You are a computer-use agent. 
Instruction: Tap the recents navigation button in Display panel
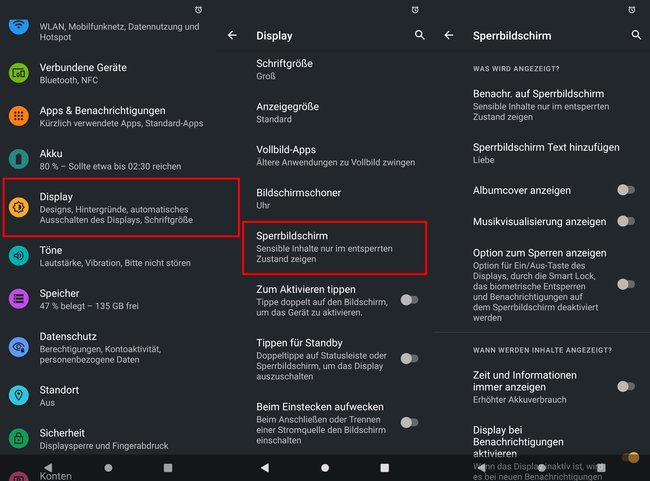[385, 468]
